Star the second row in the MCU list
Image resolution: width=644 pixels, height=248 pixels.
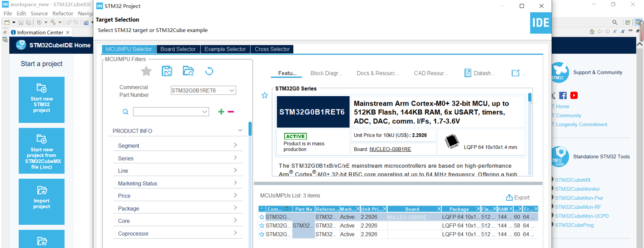click(262, 225)
